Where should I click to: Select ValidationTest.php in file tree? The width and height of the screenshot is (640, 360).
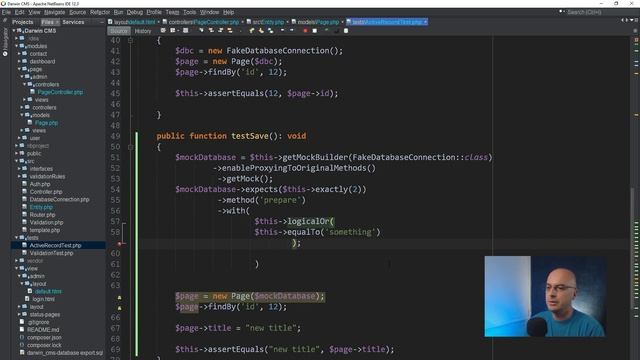[51, 253]
